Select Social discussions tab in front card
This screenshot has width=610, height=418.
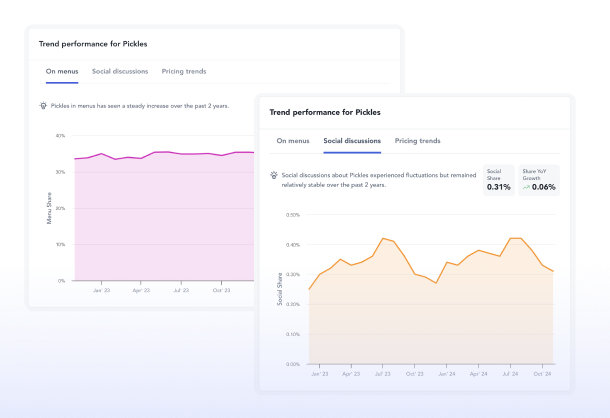click(352, 141)
